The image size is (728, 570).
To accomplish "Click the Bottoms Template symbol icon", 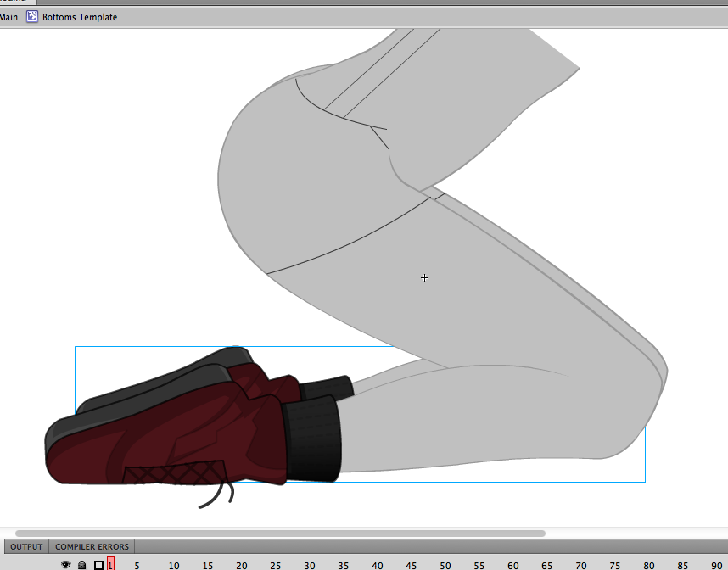I will click(32, 17).
